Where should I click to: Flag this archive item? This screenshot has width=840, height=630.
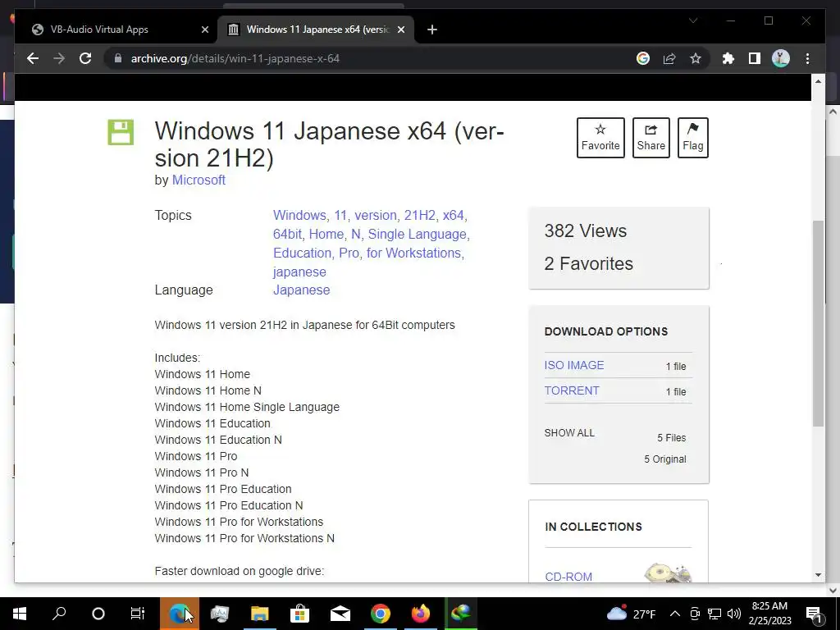[692, 138]
